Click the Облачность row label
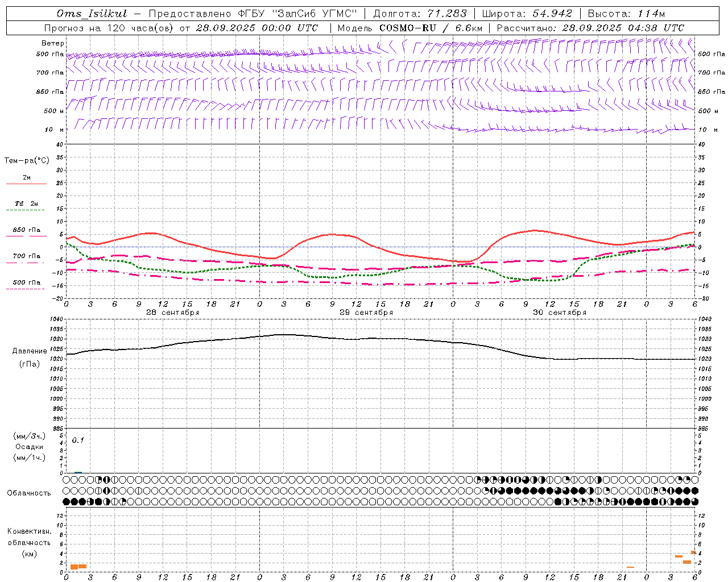Screen dimensions: 728x582 (29, 493)
